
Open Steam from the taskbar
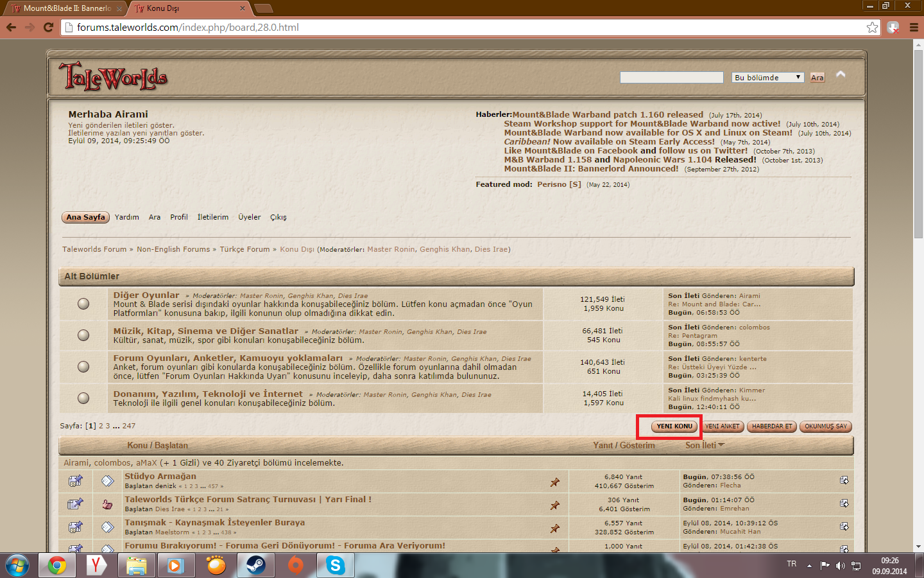click(x=256, y=566)
